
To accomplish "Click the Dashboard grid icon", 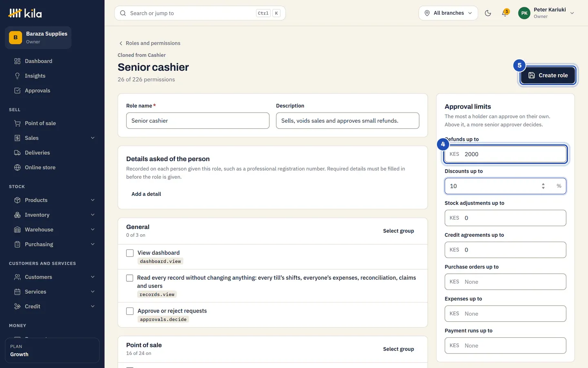I will click(17, 61).
